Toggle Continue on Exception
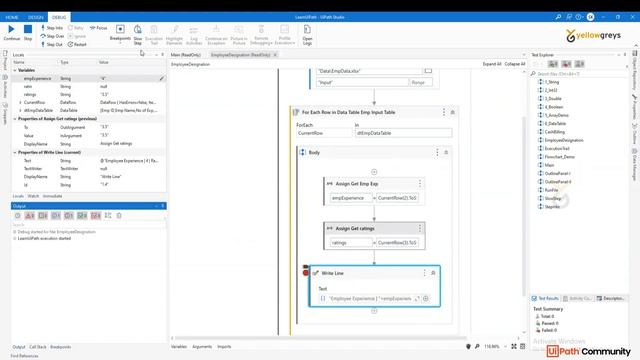The image size is (640, 360). (x=216, y=35)
